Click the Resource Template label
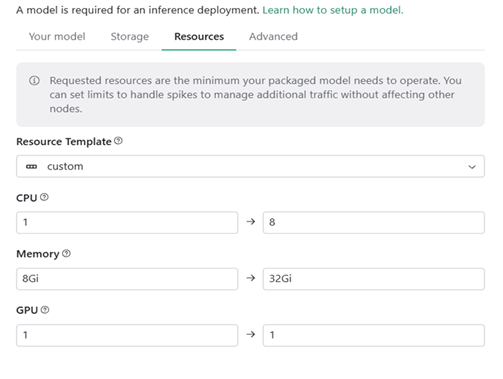The width and height of the screenshot is (503, 379). [x=64, y=142]
